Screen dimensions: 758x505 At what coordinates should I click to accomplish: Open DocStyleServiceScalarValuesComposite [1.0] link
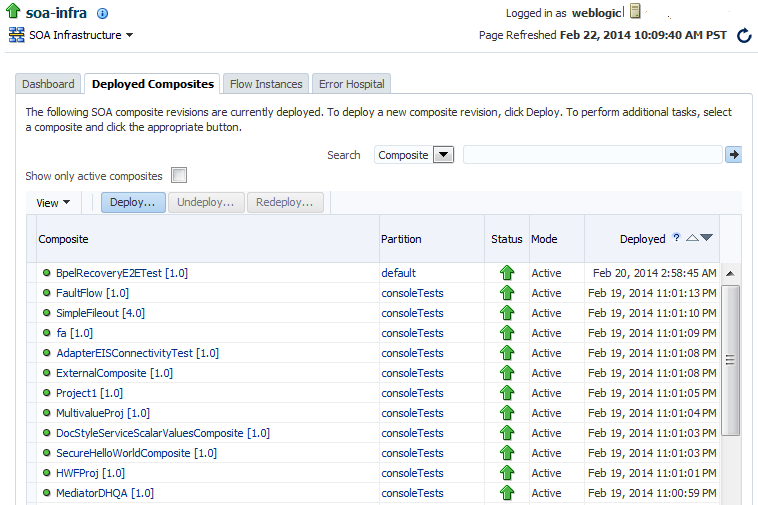pos(163,433)
